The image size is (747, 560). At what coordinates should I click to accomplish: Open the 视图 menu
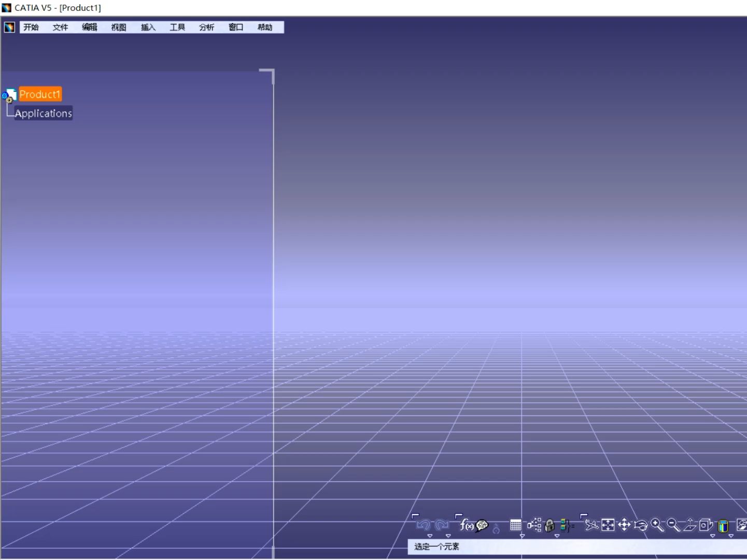tap(119, 27)
